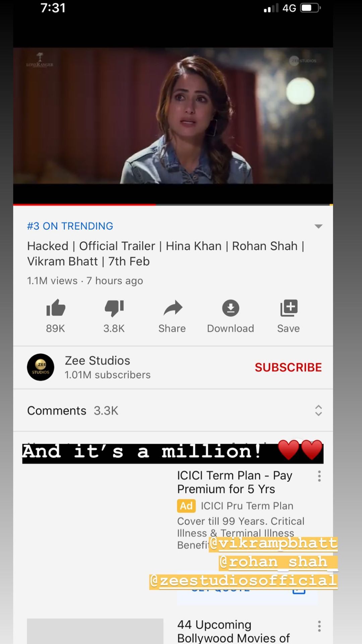
Task: Expand the video description arrow
Action: coord(318,226)
